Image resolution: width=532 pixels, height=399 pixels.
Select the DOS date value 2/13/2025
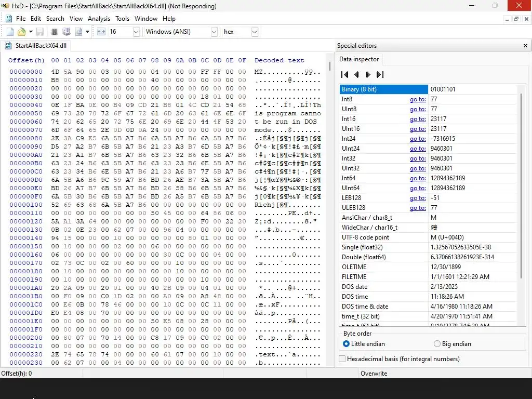(444, 287)
